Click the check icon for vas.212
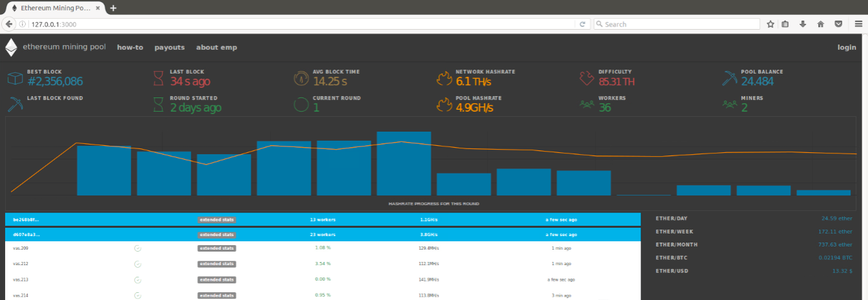The width and height of the screenshot is (868, 300). [x=138, y=264]
